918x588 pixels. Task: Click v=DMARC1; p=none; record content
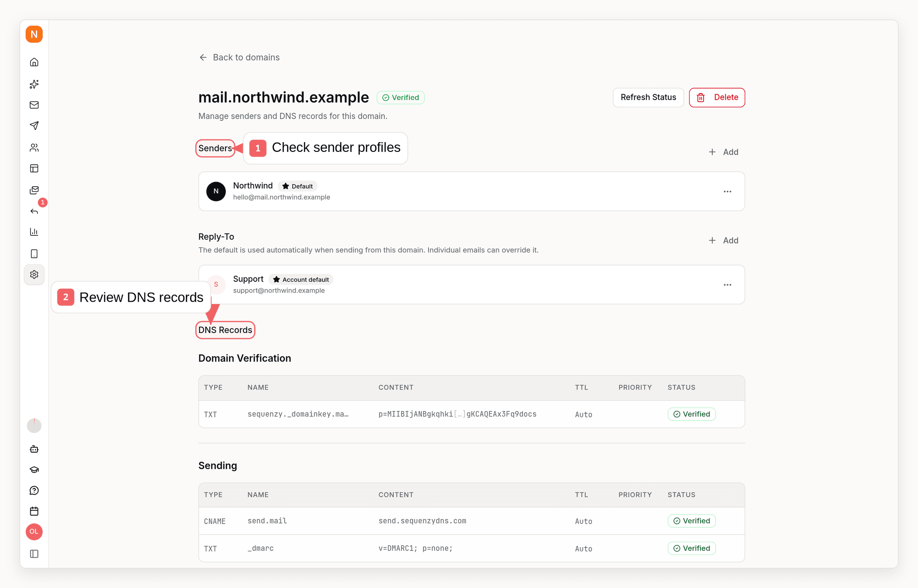coord(415,549)
